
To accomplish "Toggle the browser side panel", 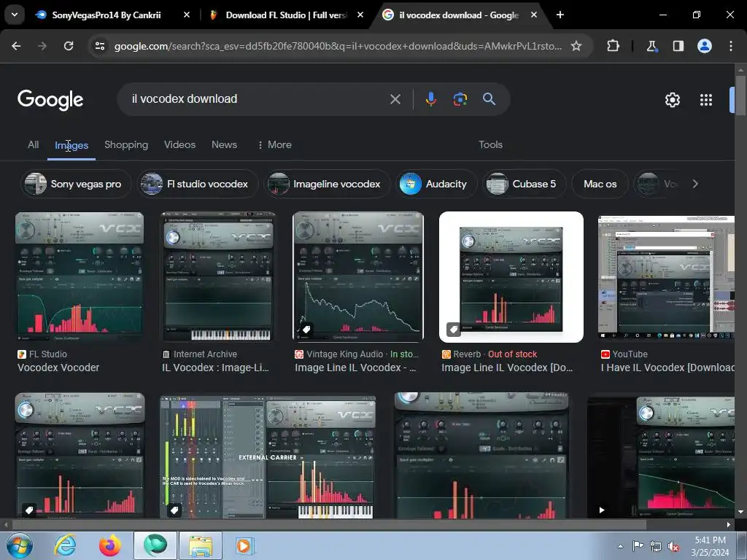I will pos(678,46).
